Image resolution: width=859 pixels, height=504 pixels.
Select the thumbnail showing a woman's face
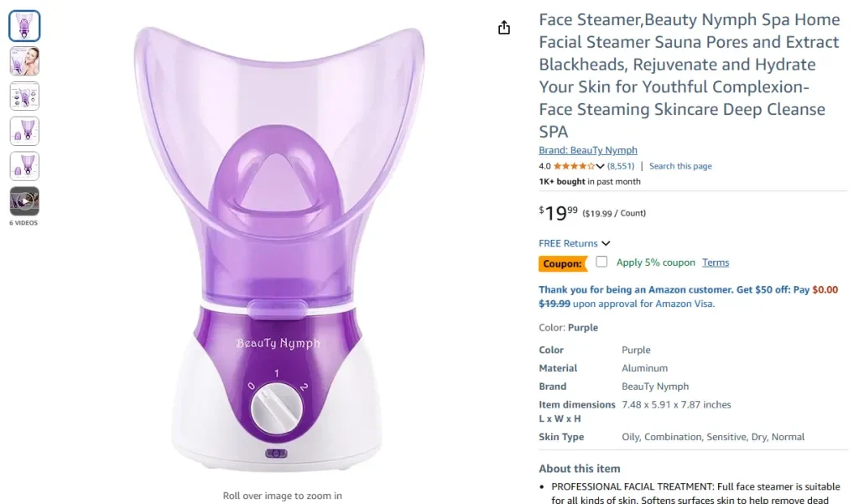24,60
